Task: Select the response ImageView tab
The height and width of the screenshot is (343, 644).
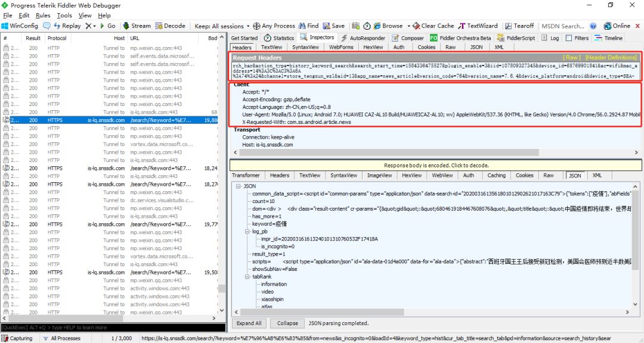Action: (379, 175)
